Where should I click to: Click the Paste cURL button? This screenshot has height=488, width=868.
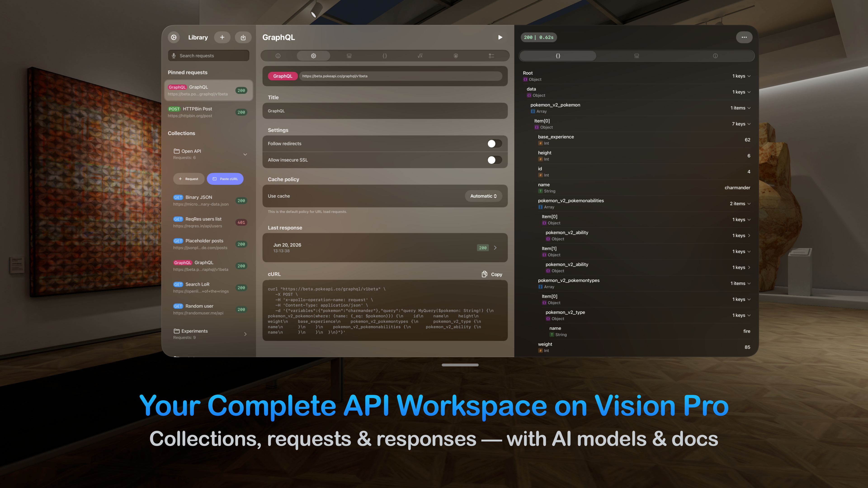click(x=225, y=179)
